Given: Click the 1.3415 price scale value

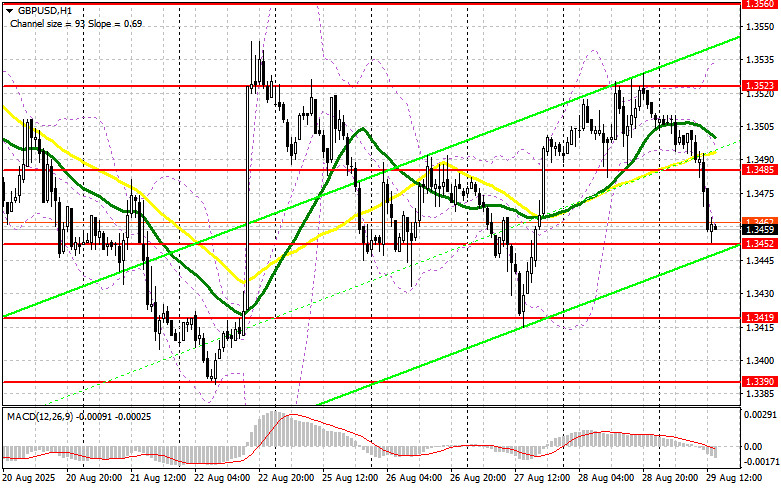Looking at the screenshot, I should 761,327.
